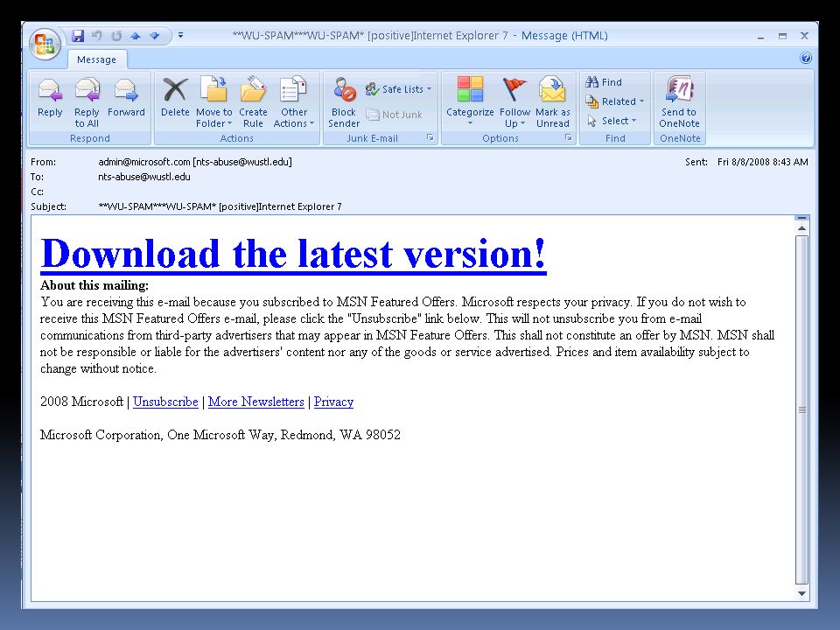This screenshot has width=840, height=630.
Task: Click the Undo quick access icon
Action: tap(97, 36)
